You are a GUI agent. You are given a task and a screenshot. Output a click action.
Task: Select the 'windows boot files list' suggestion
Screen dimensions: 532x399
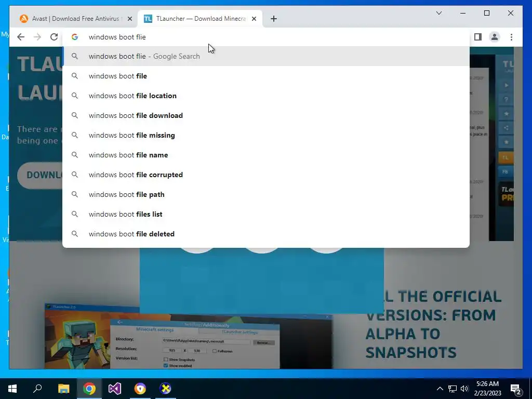[x=266, y=214]
